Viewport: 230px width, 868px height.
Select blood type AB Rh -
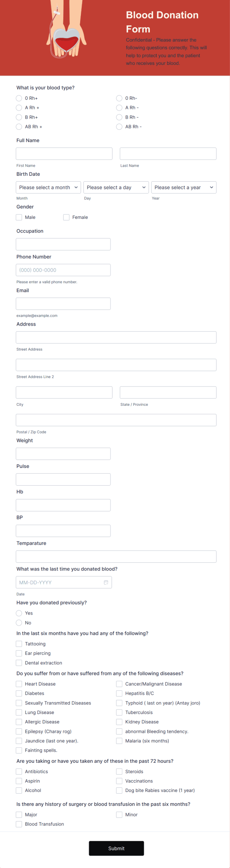pyautogui.click(x=119, y=127)
